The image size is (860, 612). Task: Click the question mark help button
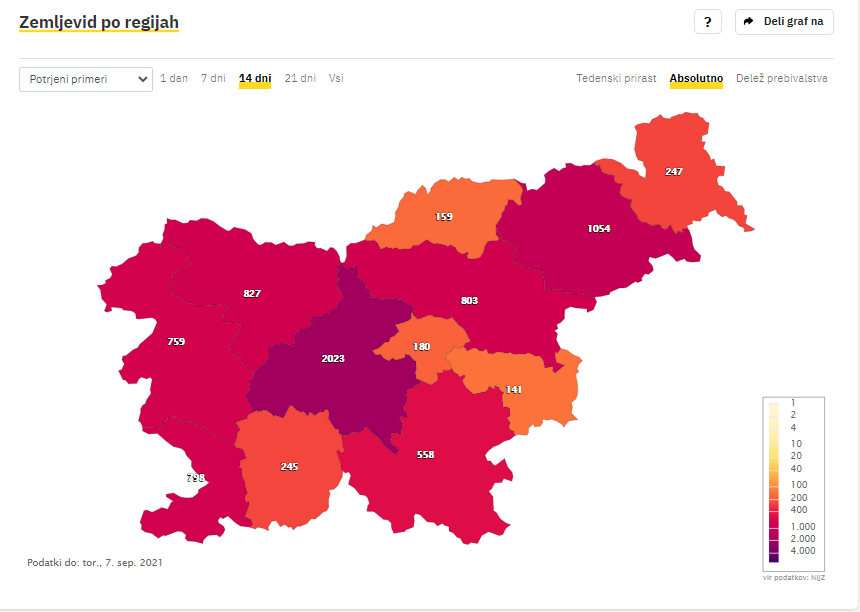(x=708, y=22)
